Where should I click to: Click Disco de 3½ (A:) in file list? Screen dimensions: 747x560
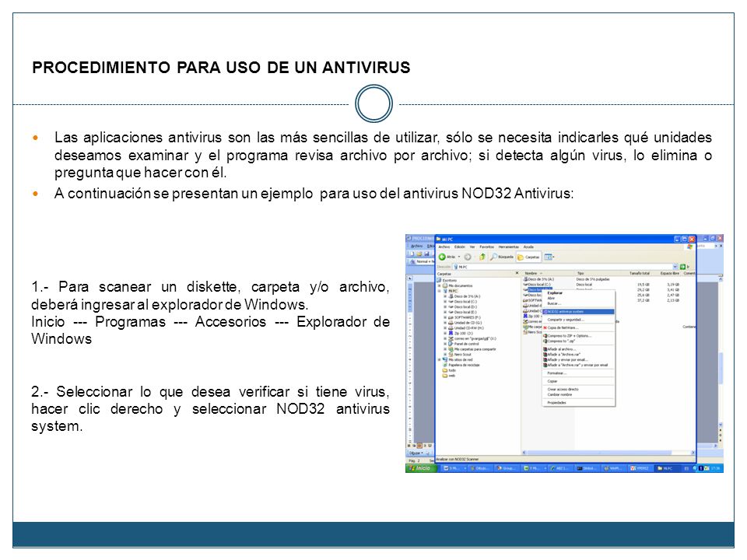click(538, 279)
